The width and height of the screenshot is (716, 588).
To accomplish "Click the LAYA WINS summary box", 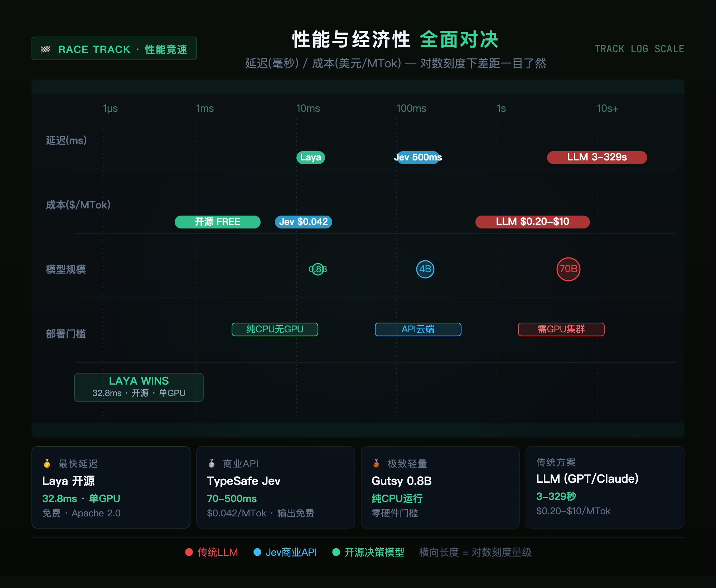I will tap(139, 387).
